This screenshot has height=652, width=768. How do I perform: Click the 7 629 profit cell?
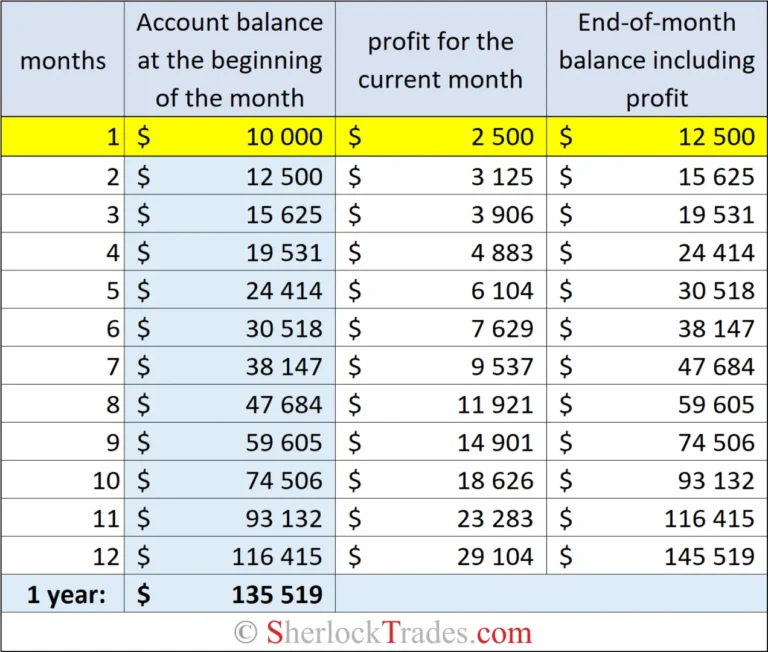440,329
